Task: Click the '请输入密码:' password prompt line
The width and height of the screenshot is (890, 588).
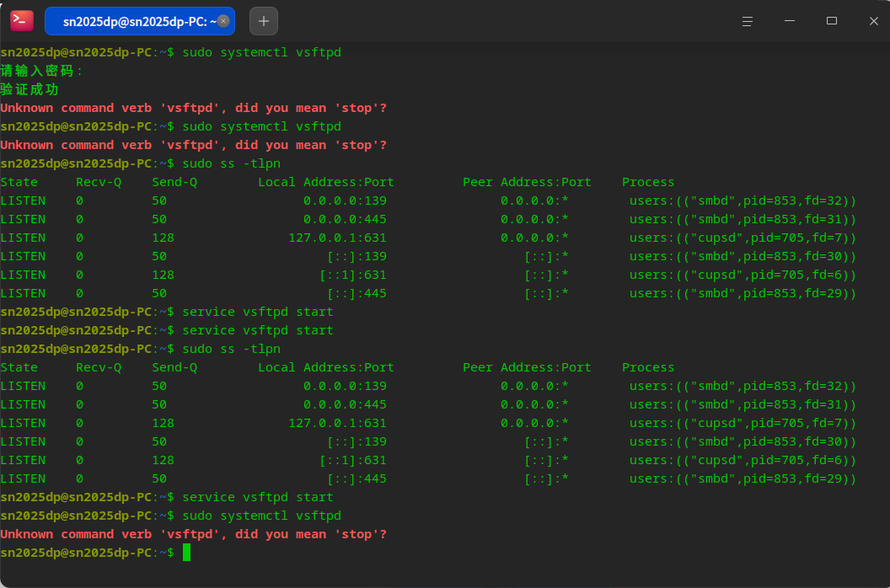Action: coord(42,71)
